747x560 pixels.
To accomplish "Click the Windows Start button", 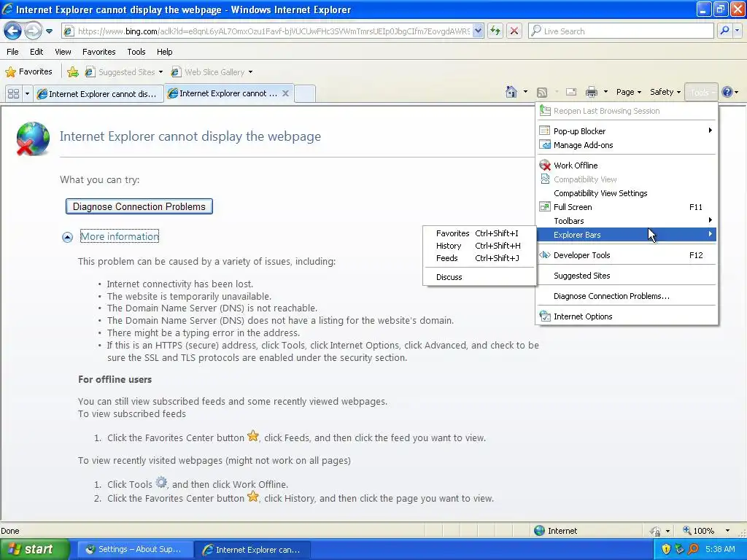I will (35, 549).
